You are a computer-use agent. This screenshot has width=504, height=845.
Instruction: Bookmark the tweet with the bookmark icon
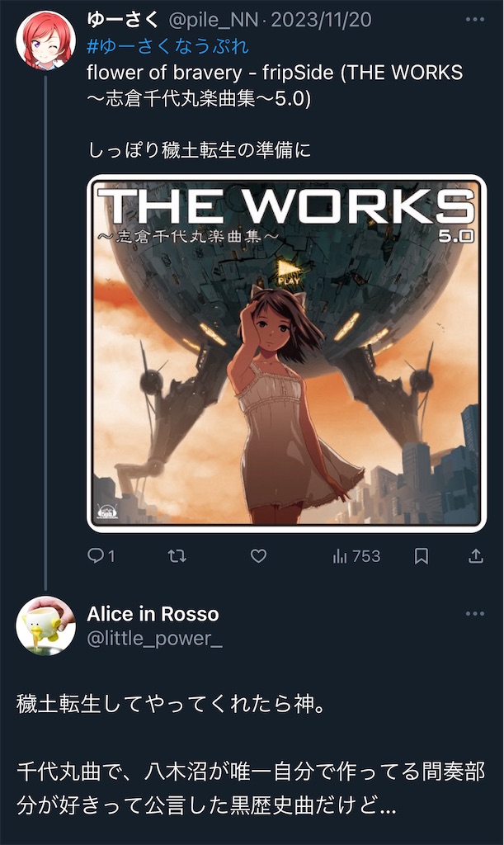click(x=421, y=555)
